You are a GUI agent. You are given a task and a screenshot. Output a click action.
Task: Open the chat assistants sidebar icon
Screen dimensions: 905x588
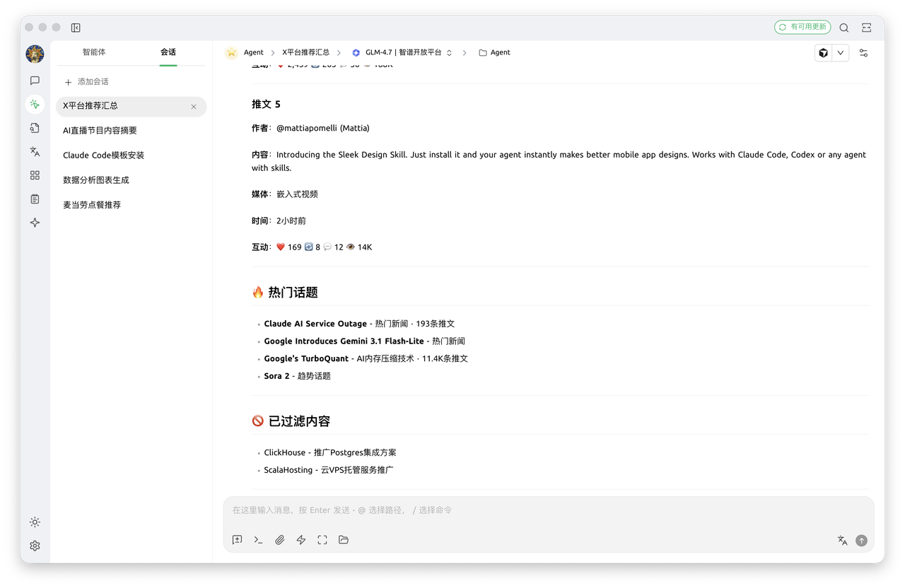tap(35, 81)
